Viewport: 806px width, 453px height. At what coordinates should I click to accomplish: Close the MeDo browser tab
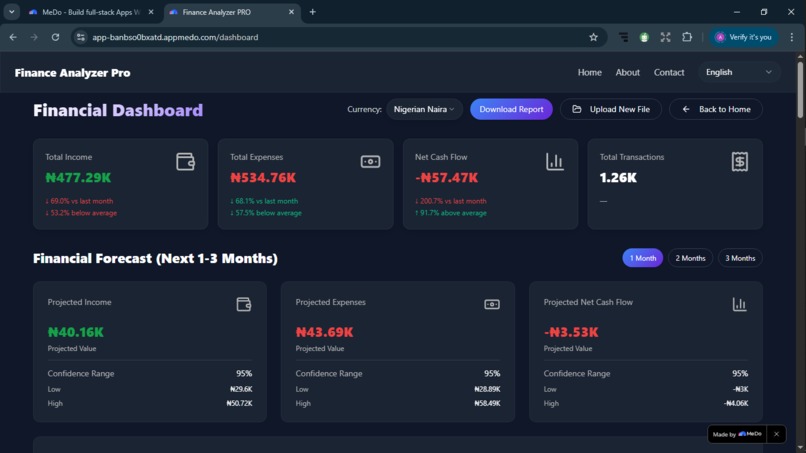coord(151,12)
